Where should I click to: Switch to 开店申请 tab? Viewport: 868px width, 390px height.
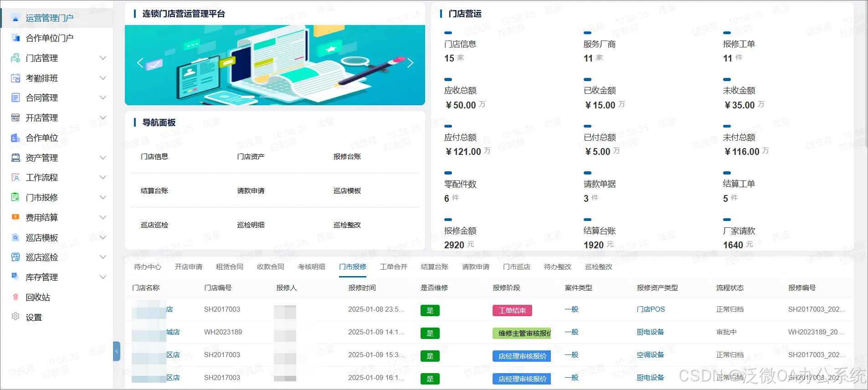[189, 267]
